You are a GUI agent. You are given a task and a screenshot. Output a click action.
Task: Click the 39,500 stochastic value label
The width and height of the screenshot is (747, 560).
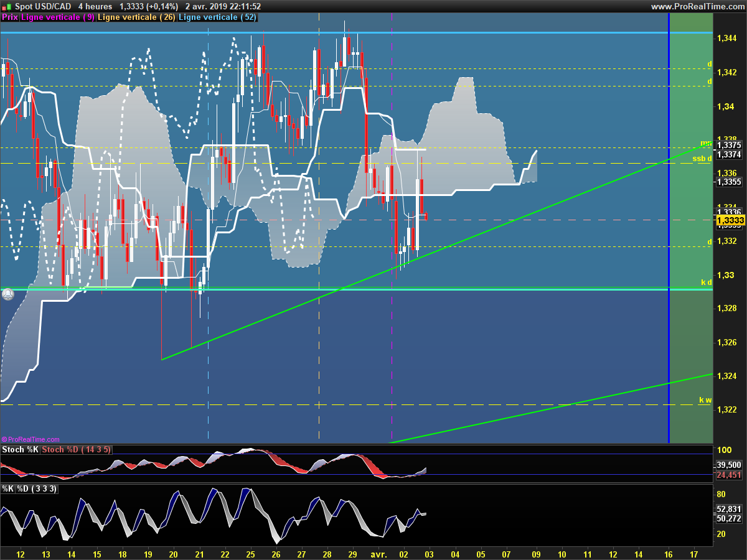pyautogui.click(x=729, y=465)
